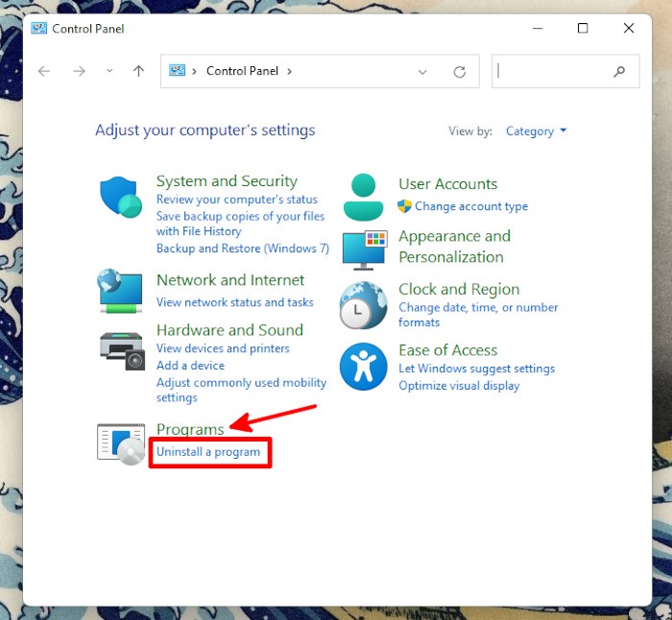The height and width of the screenshot is (620, 672).
Task: Open View network status and tasks
Action: coord(235,302)
